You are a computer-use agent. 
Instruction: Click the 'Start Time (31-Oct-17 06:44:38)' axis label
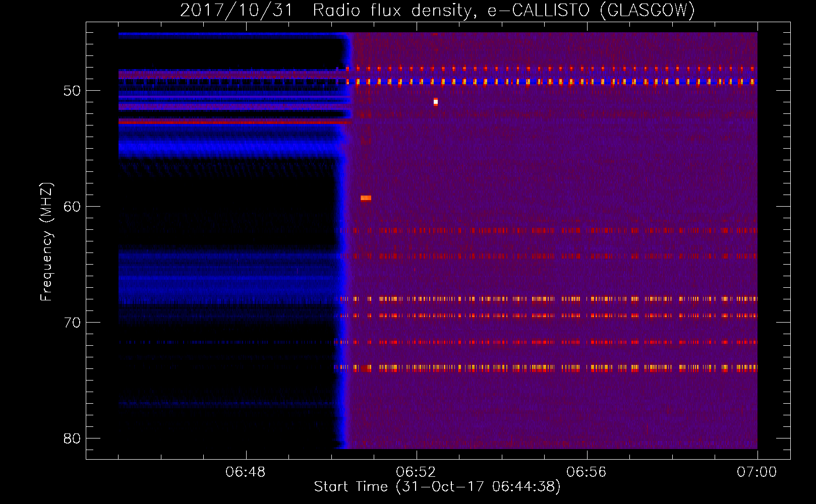click(x=437, y=487)
